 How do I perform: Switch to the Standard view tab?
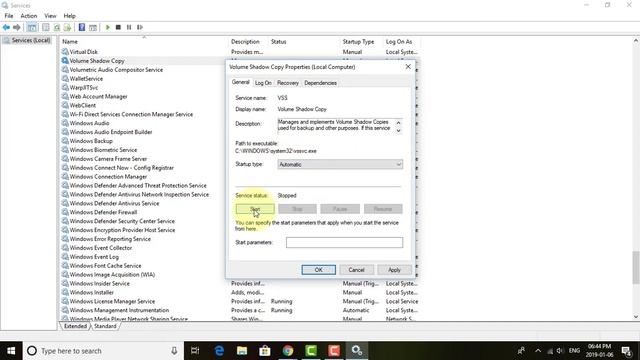pos(105,326)
